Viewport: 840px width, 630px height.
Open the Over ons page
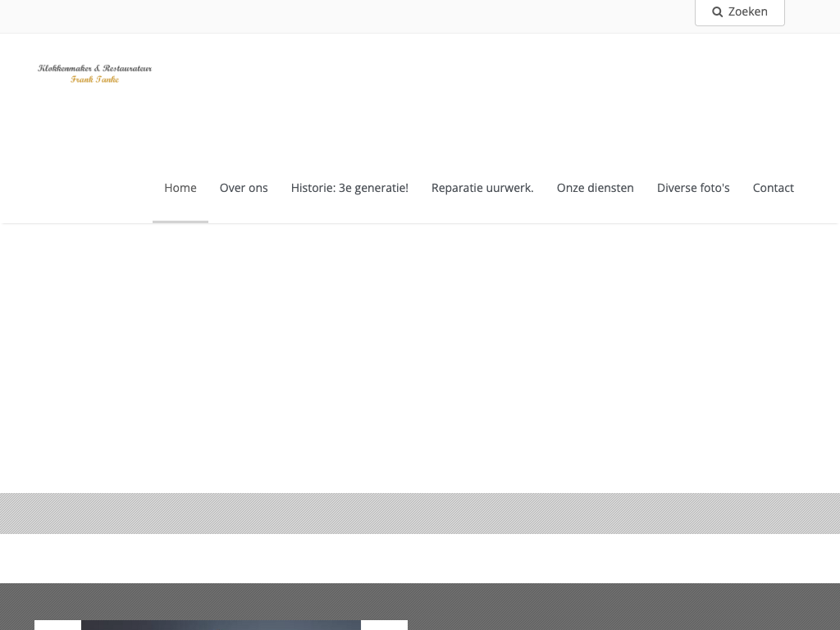[244, 188]
